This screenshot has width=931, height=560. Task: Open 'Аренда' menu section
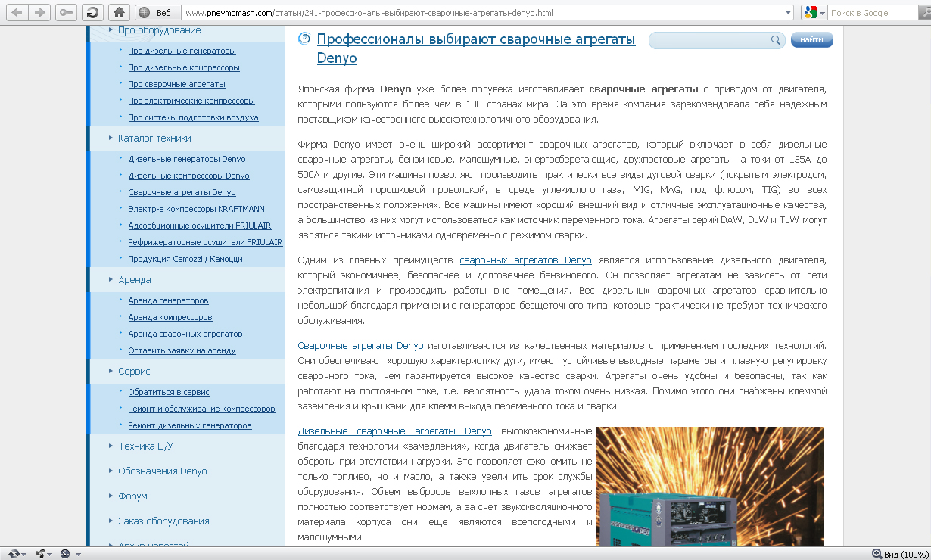pyautogui.click(x=134, y=280)
